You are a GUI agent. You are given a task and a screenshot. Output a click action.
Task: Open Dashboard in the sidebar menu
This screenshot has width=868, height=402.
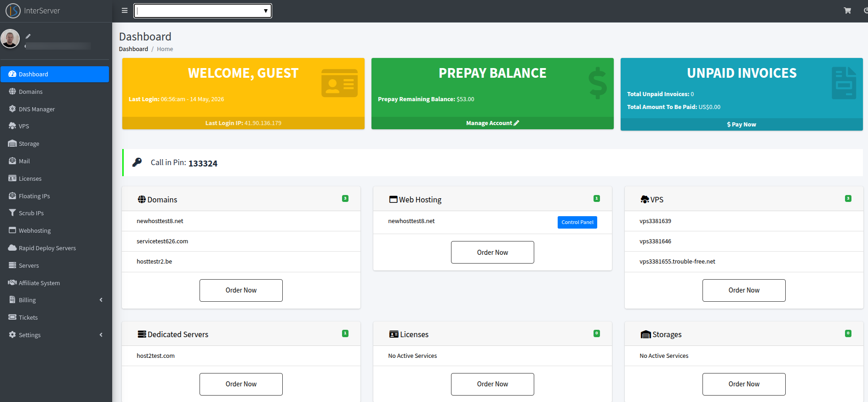click(x=55, y=74)
